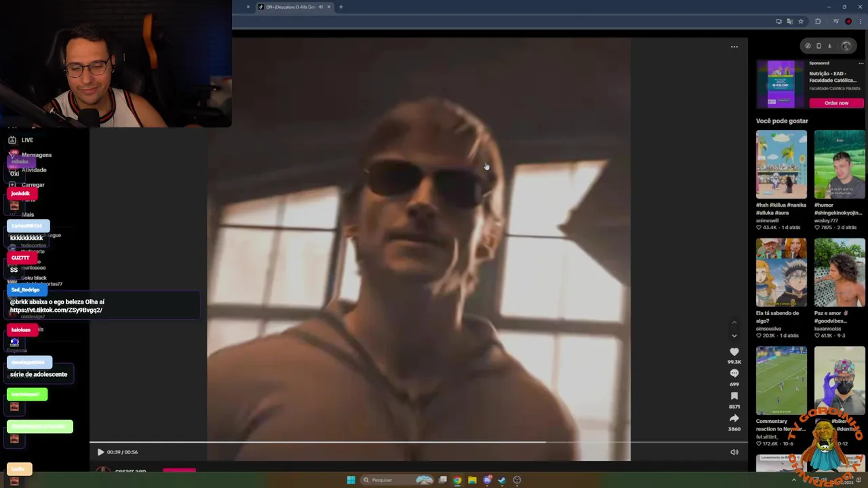Click the LIVE tv icon in sidebar
This screenshot has height=488, width=868.
tap(12, 140)
